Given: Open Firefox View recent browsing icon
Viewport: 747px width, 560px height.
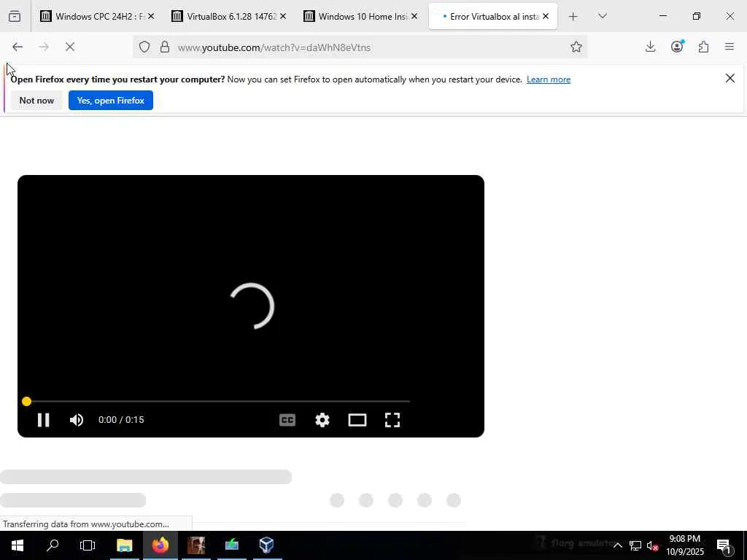Looking at the screenshot, I should tap(15, 16).
